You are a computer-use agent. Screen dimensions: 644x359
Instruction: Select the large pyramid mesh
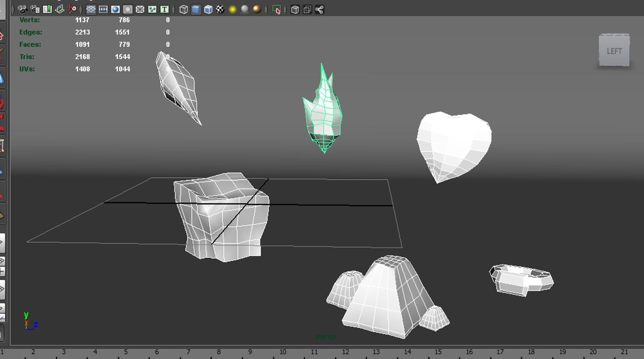(386, 299)
